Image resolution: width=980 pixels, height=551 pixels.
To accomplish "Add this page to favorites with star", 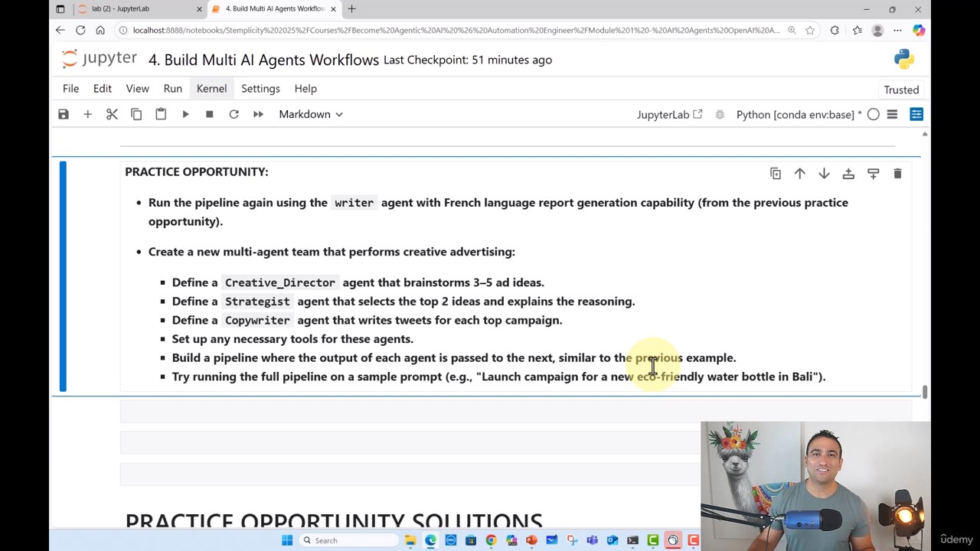I will click(810, 31).
